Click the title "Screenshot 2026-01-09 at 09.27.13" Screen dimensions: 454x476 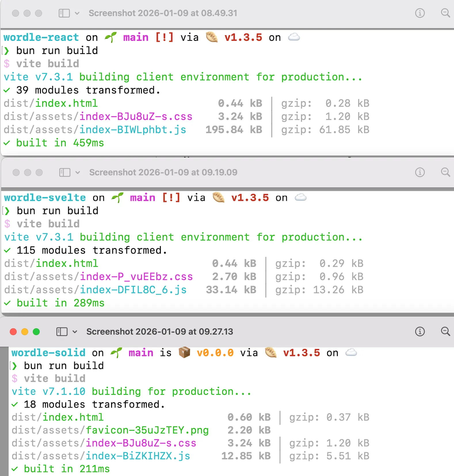tap(160, 332)
